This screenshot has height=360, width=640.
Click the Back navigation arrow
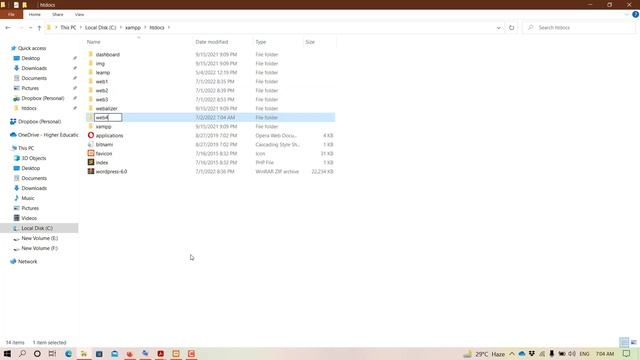click(8, 28)
